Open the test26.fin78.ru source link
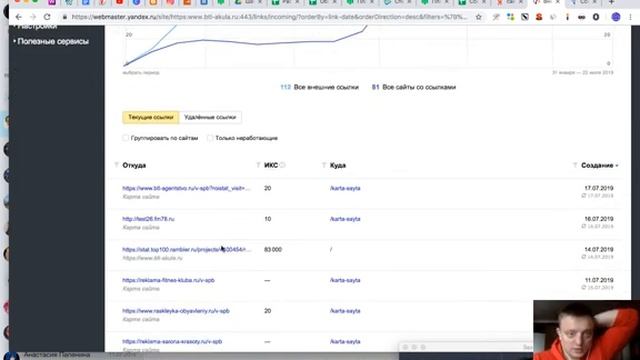This screenshot has width=640, height=360. click(x=148, y=219)
